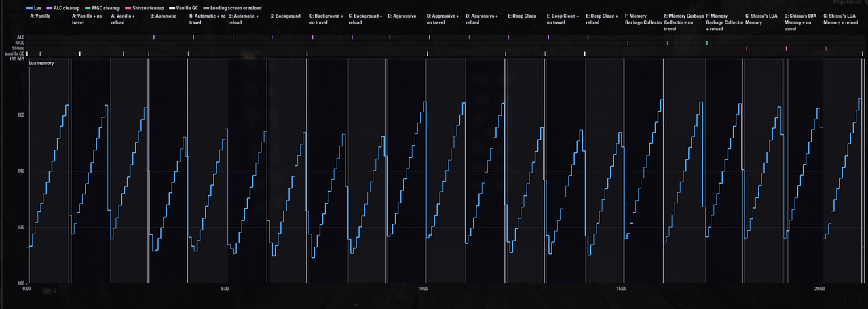Click the 5:00 time axis tick
This screenshot has width=868, height=309.
225,289
